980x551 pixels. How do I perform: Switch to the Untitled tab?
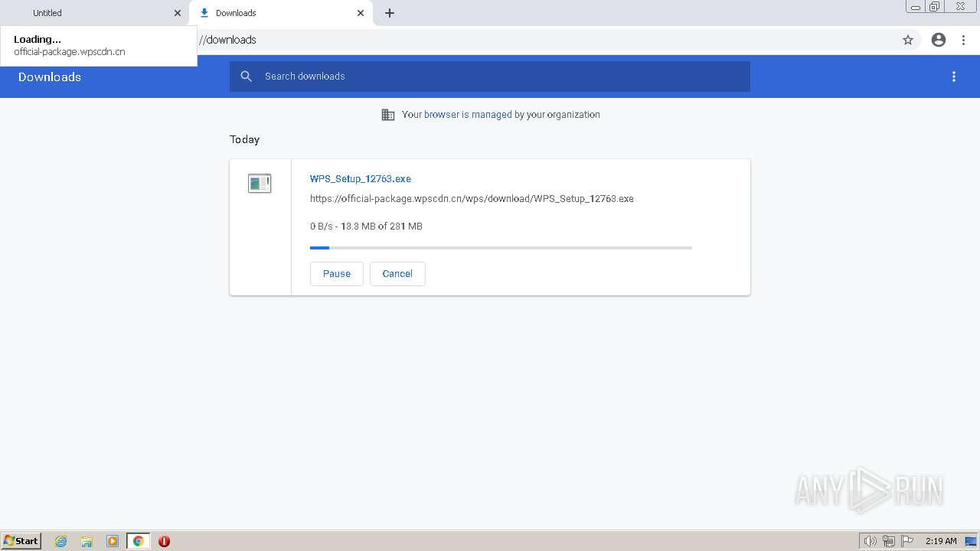93,13
